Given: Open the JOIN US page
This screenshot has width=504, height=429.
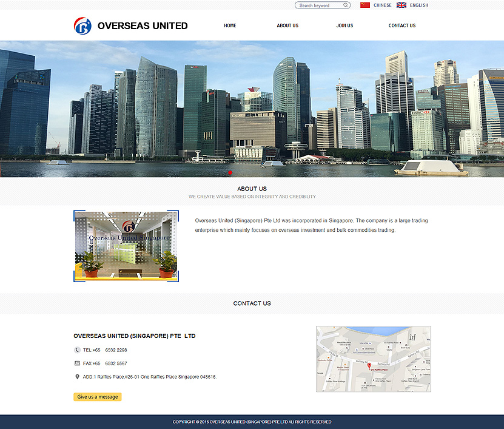Looking at the screenshot, I should (344, 25).
